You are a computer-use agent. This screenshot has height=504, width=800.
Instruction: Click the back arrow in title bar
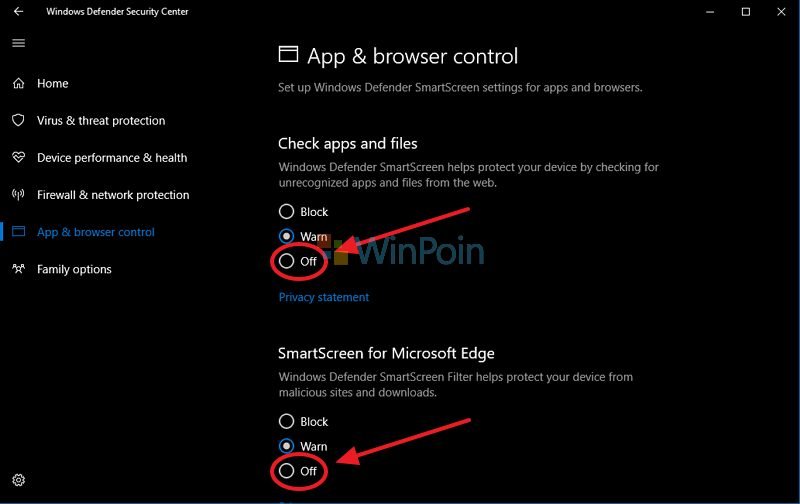pos(18,12)
